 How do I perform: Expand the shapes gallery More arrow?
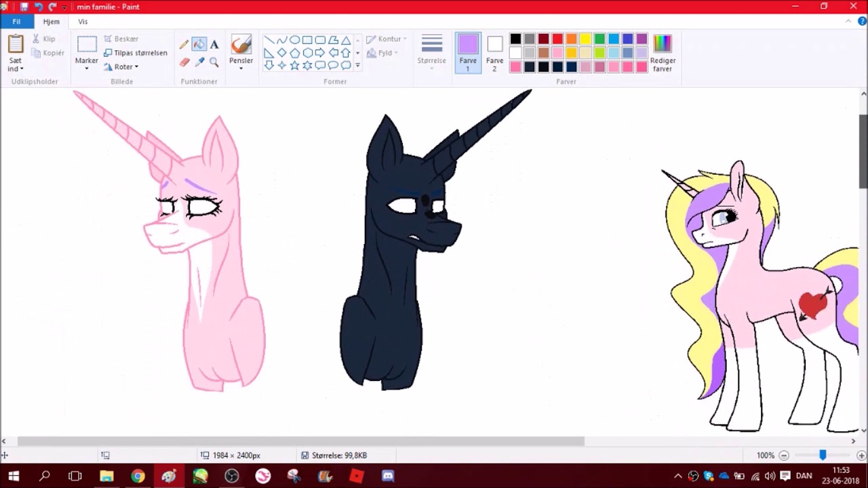click(357, 66)
